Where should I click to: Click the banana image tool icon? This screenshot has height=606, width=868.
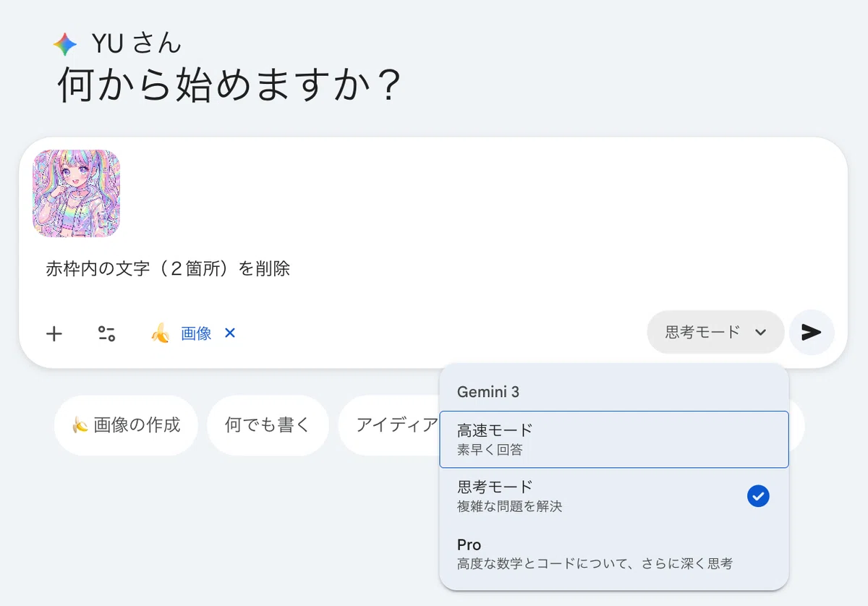(x=160, y=333)
